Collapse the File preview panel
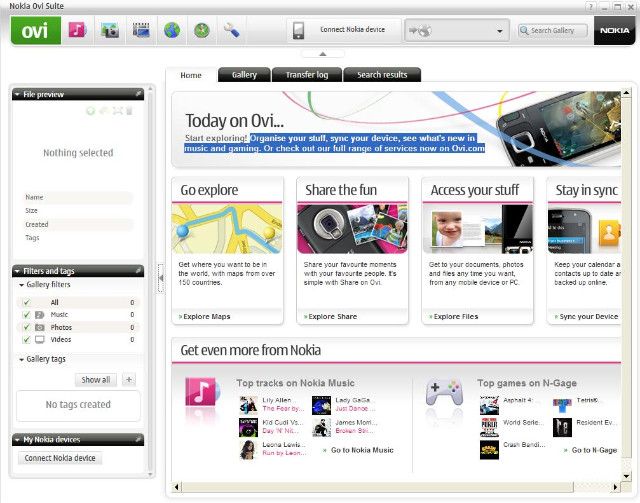 [x=17, y=94]
